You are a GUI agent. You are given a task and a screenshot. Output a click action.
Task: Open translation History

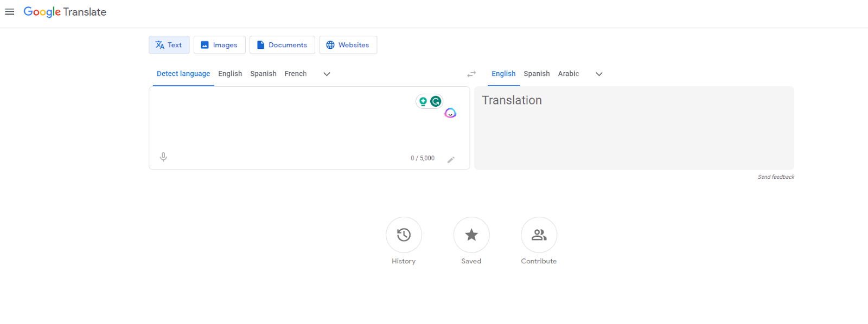[x=404, y=235]
